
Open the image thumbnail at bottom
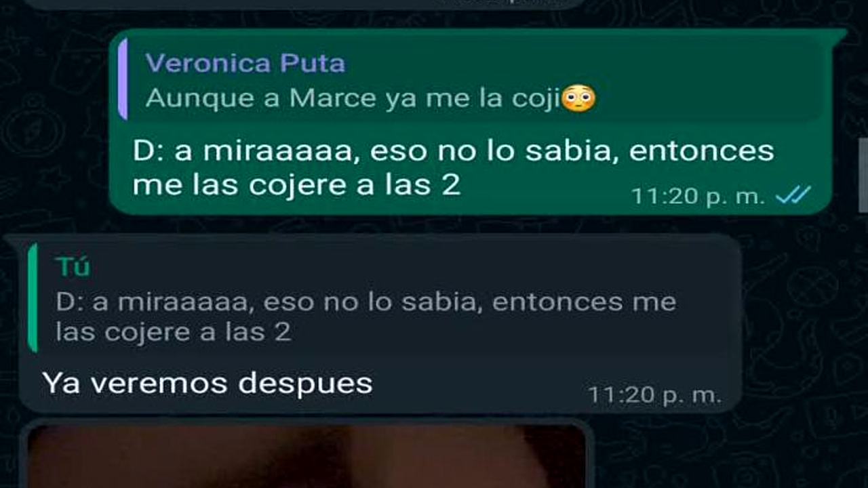(307, 454)
